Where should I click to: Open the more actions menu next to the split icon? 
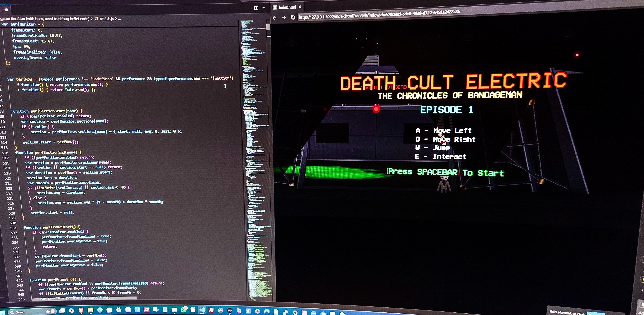click(x=264, y=8)
